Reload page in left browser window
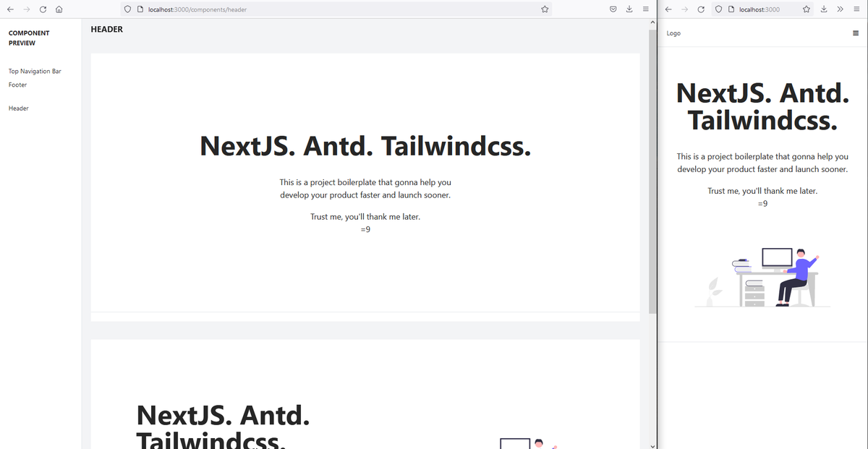The height and width of the screenshot is (449, 868). 43,9
